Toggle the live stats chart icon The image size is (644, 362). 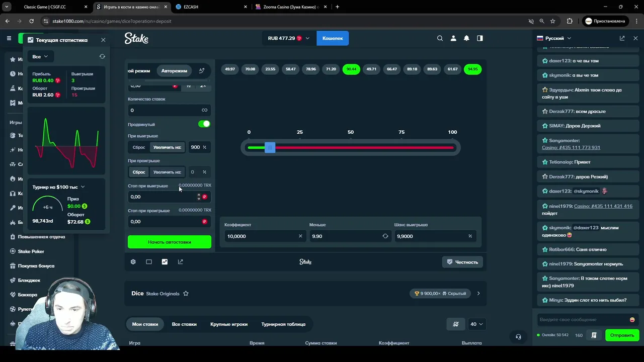165,261
